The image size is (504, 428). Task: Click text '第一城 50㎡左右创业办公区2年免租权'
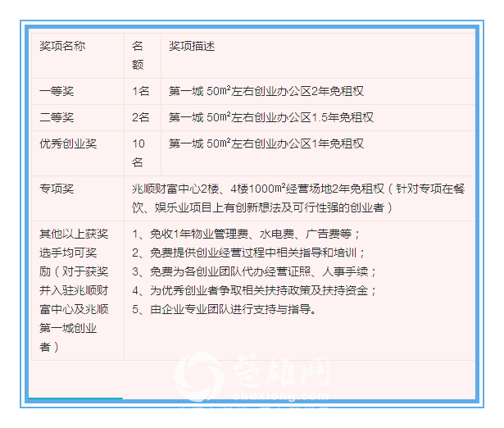click(x=266, y=91)
